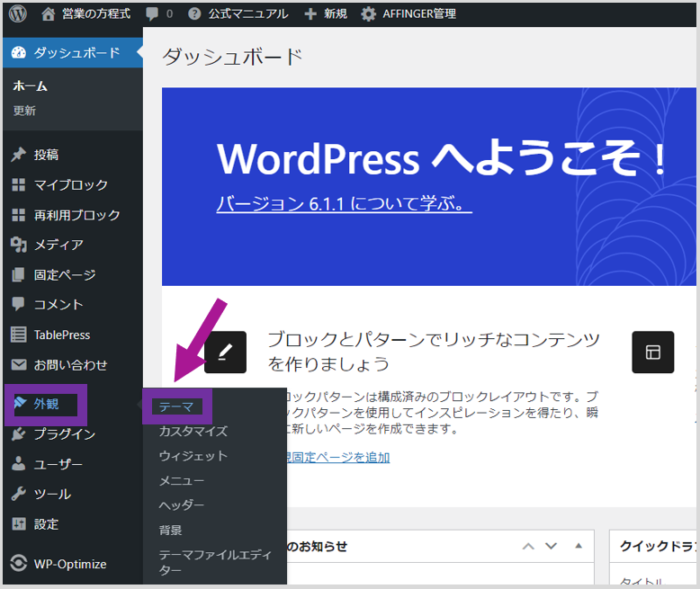
Task: Click the pencil edit icon in welcome panel
Action: (226, 353)
